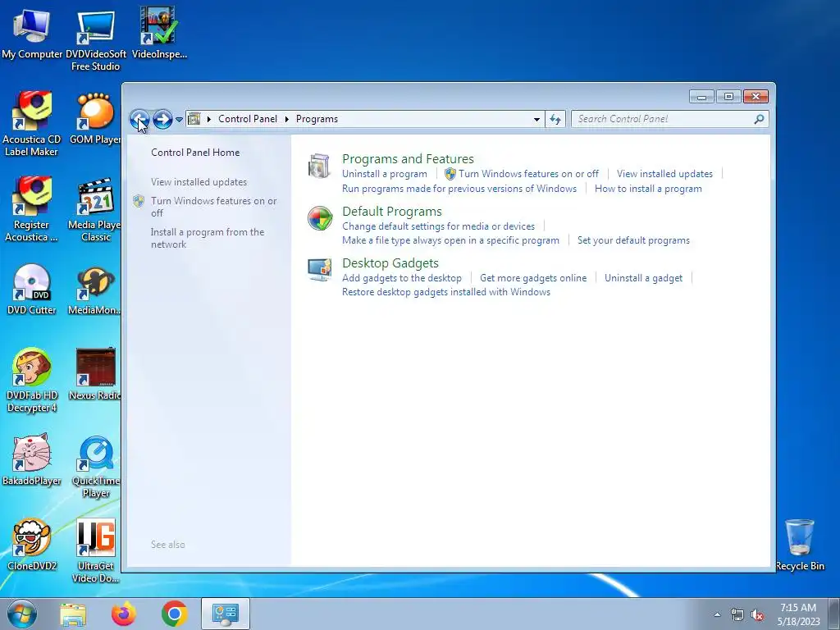The height and width of the screenshot is (630, 840).
Task: Click Uninstall a gadget link
Action: point(643,278)
